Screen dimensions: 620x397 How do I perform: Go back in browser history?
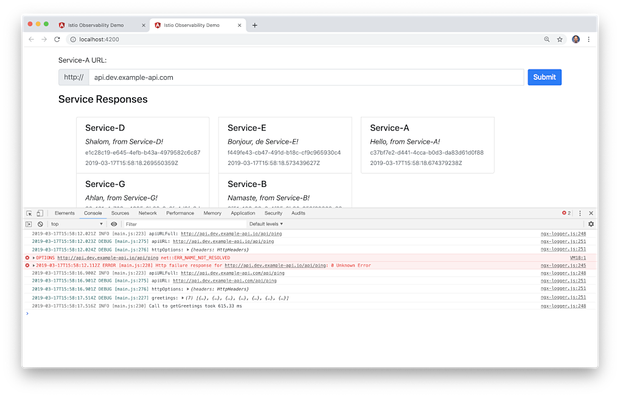pyautogui.click(x=31, y=39)
